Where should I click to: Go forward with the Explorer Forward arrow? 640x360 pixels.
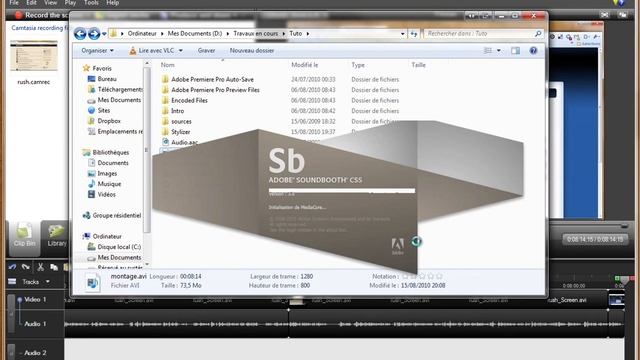94,33
